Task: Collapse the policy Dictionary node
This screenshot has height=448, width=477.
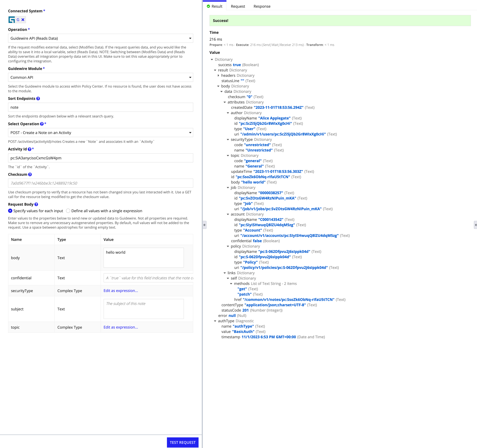Action: (x=228, y=246)
